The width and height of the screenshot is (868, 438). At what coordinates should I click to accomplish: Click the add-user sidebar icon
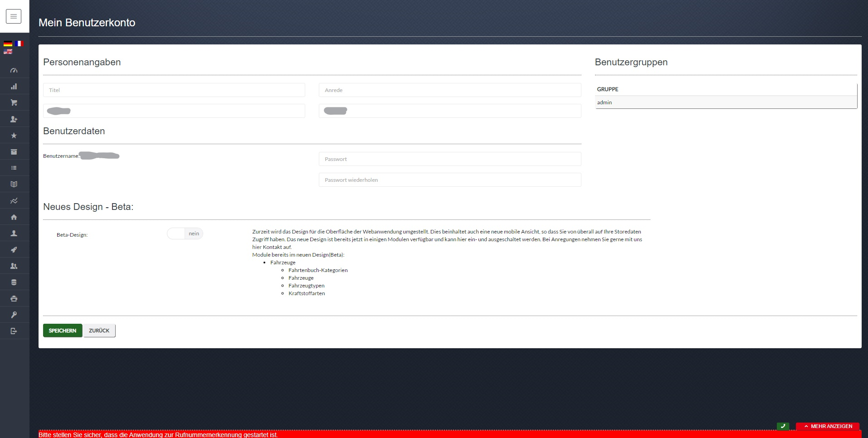(x=14, y=119)
